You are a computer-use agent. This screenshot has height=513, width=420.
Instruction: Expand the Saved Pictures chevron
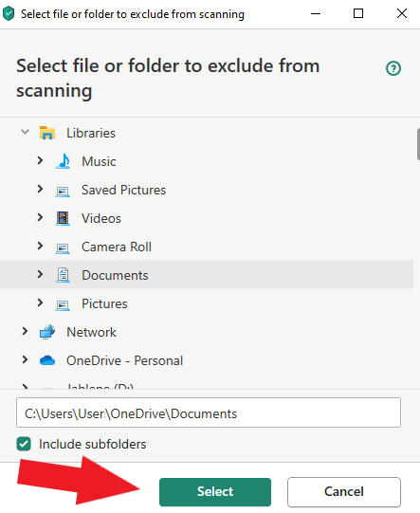[x=40, y=189]
